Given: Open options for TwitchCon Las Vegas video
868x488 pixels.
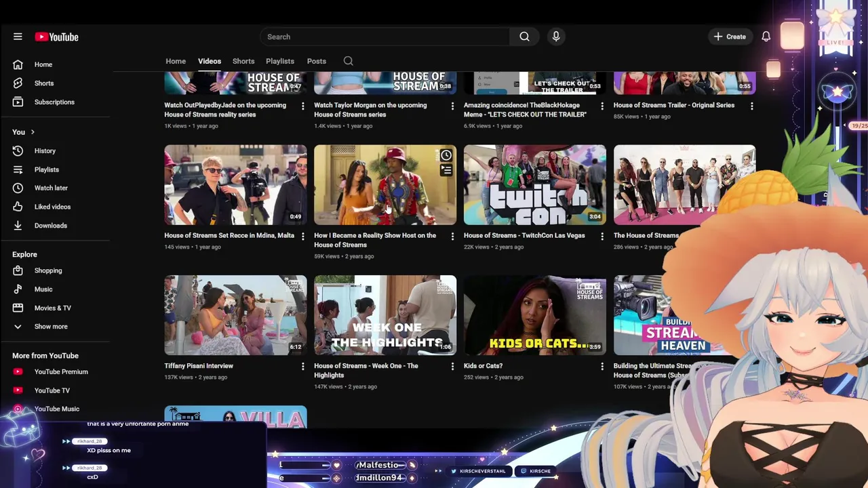Looking at the screenshot, I should [x=601, y=236].
